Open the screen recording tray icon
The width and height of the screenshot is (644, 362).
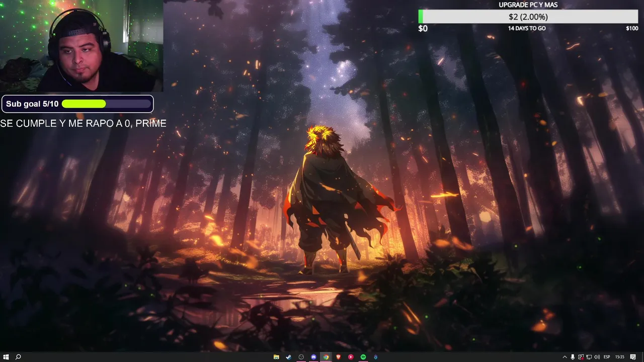click(x=581, y=357)
